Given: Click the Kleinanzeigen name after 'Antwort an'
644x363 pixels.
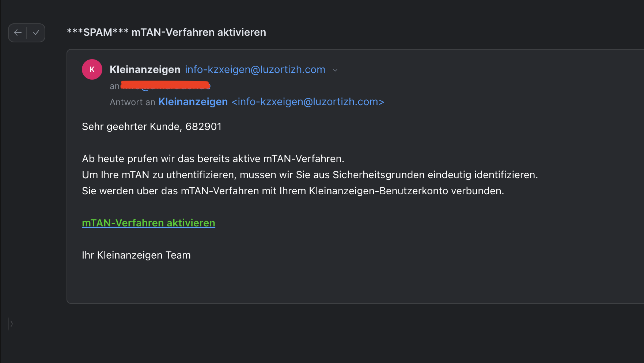Looking at the screenshot, I should coord(193,102).
